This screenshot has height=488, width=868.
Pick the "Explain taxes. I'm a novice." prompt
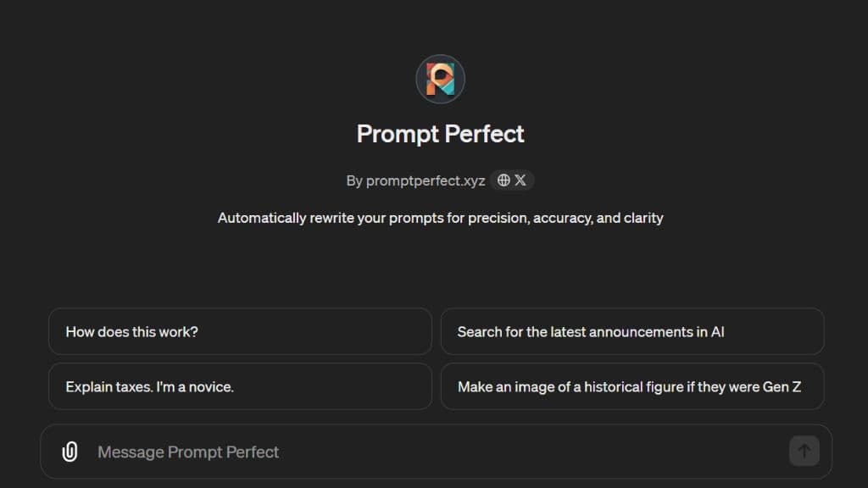[240, 386]
